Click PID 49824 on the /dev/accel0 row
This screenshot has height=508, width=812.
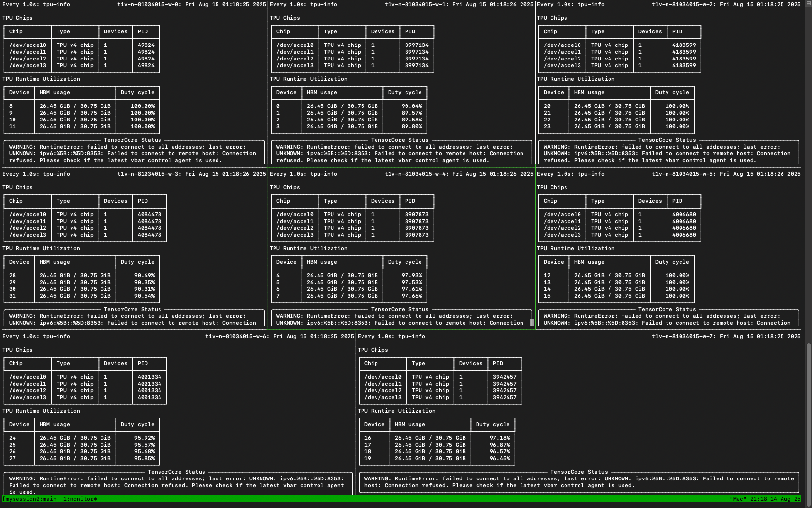click(146, 45)
